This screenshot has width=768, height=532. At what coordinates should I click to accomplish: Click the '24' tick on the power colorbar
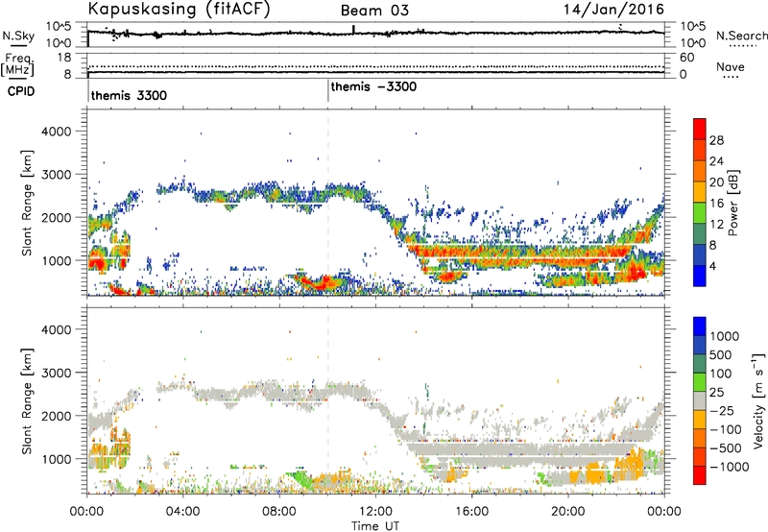point(716,161)
